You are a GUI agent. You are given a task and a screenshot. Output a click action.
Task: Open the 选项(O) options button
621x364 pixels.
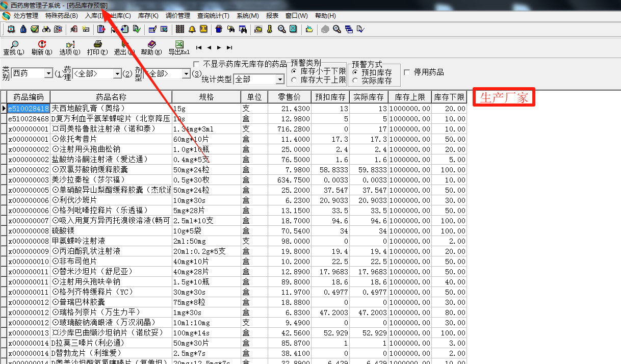(x=70, y=48)
